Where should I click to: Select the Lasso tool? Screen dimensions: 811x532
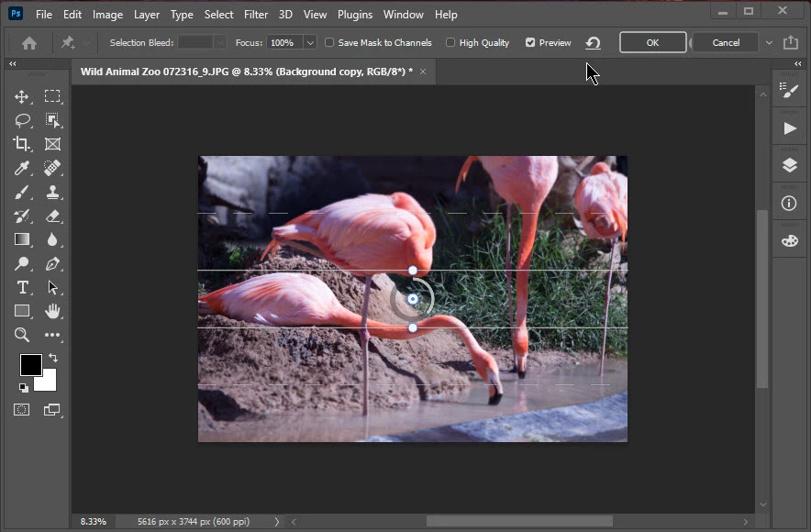(x=22, y=120)
